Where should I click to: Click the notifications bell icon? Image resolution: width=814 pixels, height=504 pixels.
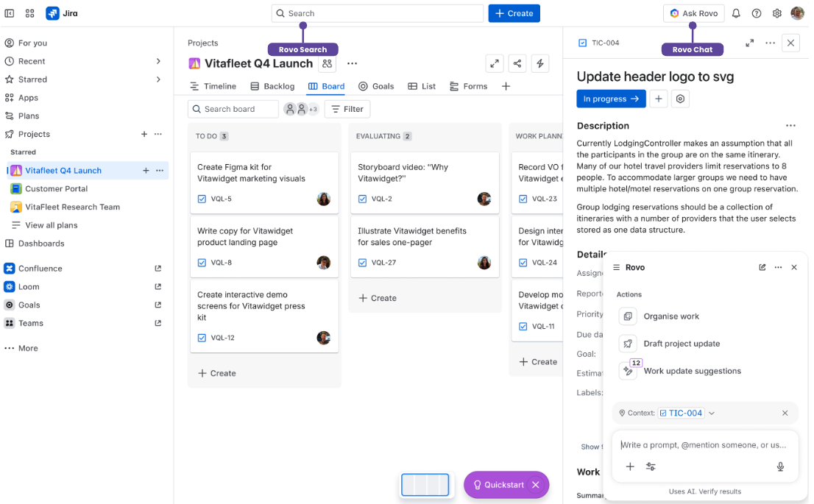(x=736, y=13)
